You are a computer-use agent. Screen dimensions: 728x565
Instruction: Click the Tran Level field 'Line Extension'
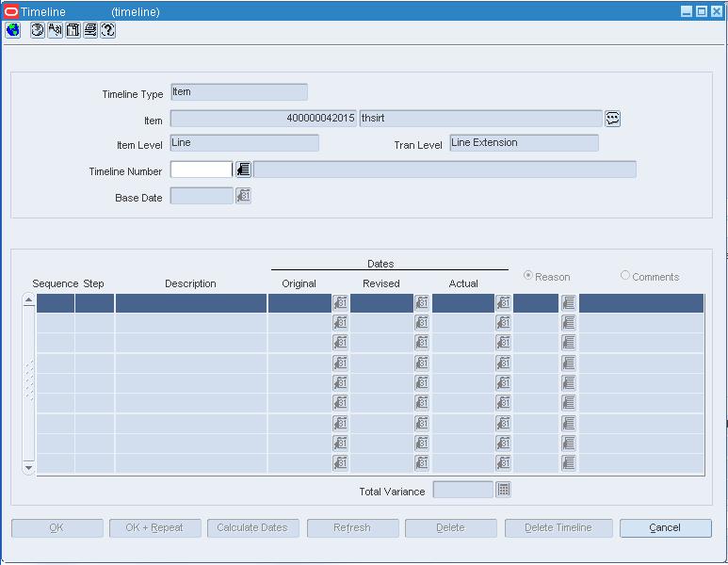pyautogui.click(x=524, y=143)
